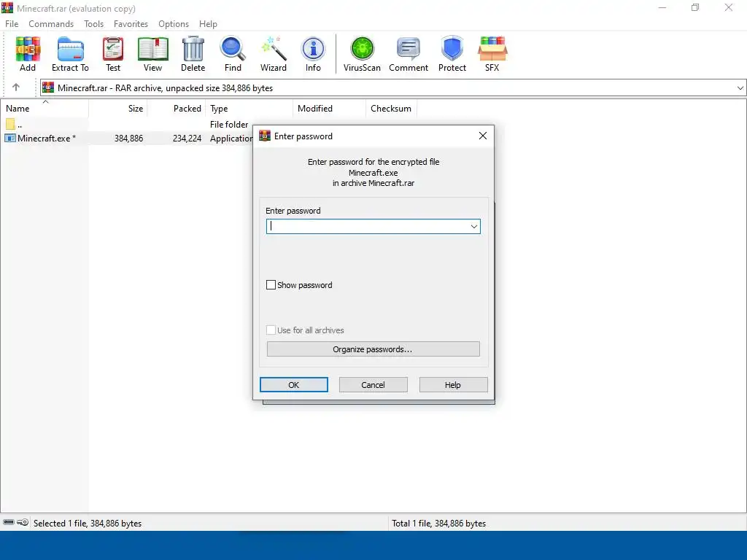
Task: Open the Find magnifier tool
Action: point(233,53)
